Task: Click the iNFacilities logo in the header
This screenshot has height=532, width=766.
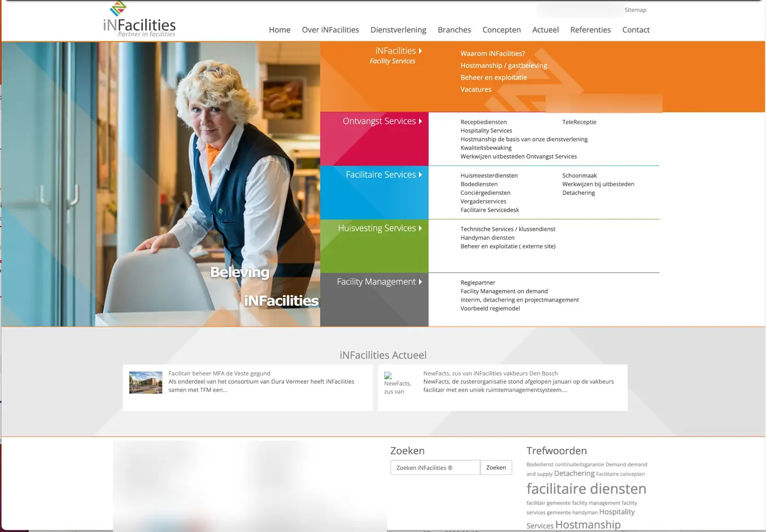Action: 140,20
